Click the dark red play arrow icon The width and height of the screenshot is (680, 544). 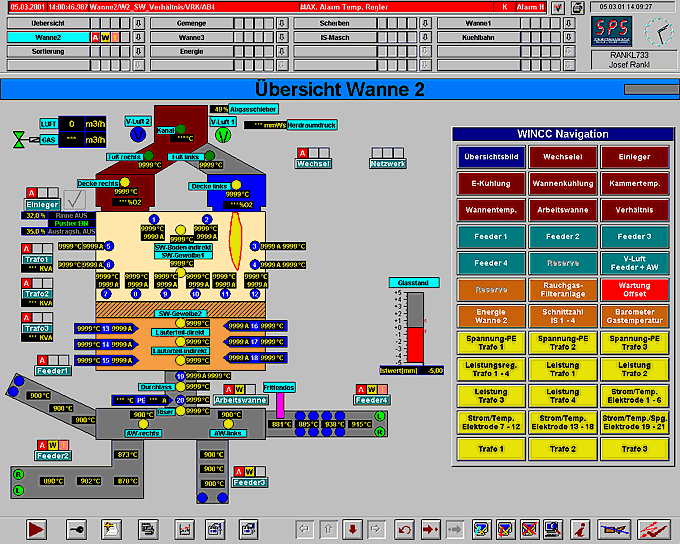click(x=36, y=529)
